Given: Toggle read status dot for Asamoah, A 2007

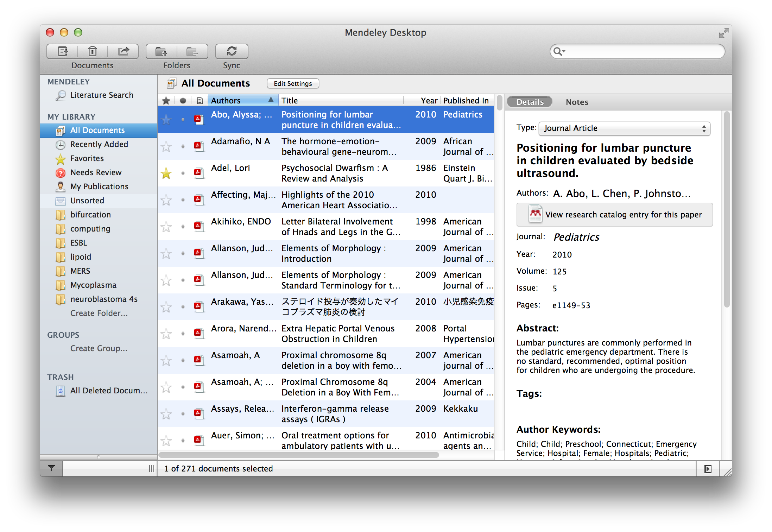Looking at the screenshot, I should 183,360.
